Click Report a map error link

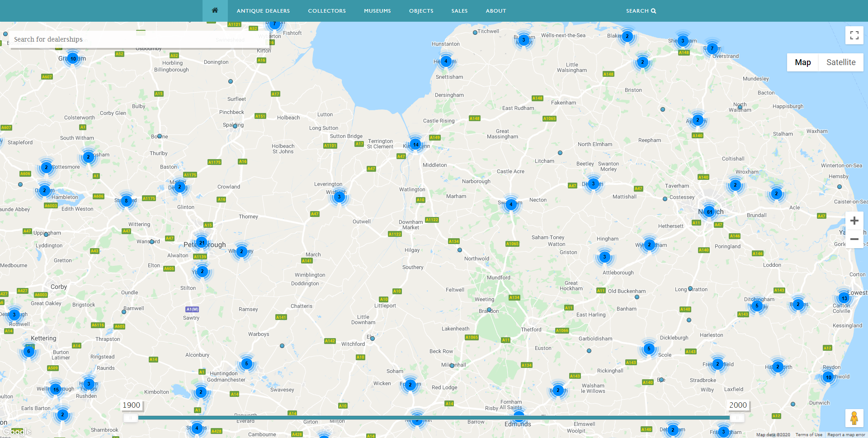(x=846, y=435)
